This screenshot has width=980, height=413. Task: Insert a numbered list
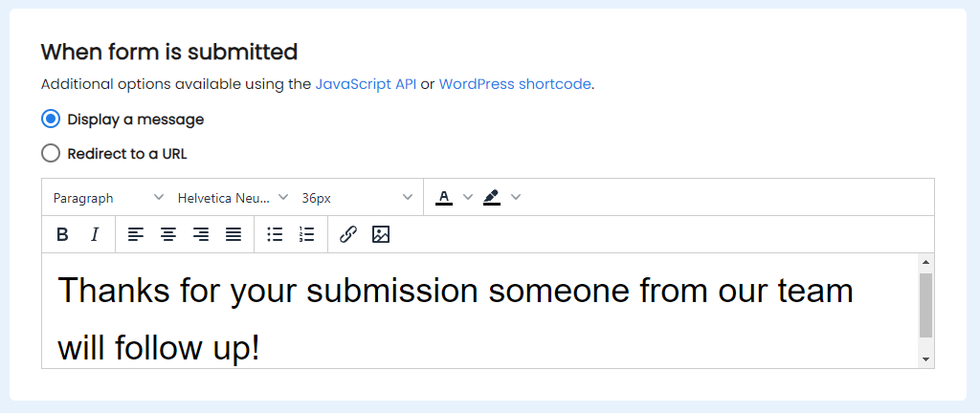[x=306, y=234]
